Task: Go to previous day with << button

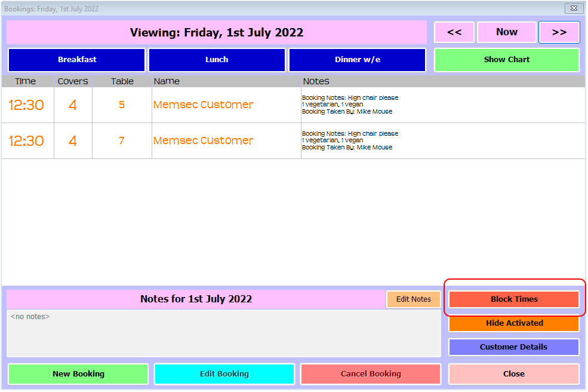Action: coord(454,32)
